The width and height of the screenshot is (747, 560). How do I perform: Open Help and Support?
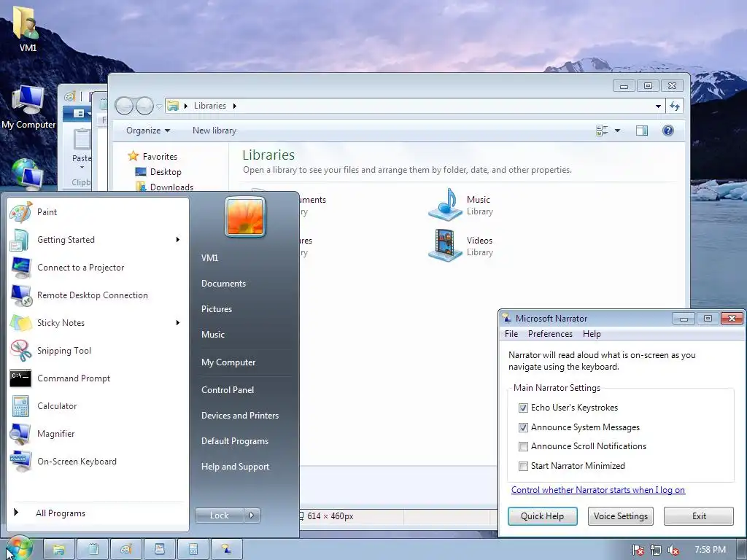235,467
